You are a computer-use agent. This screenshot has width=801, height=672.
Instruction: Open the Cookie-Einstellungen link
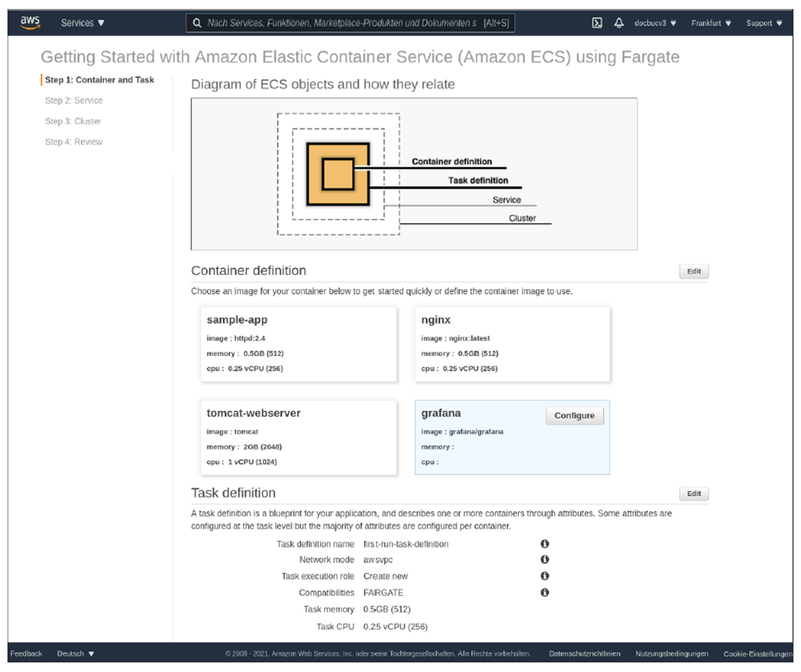[757, 653]
